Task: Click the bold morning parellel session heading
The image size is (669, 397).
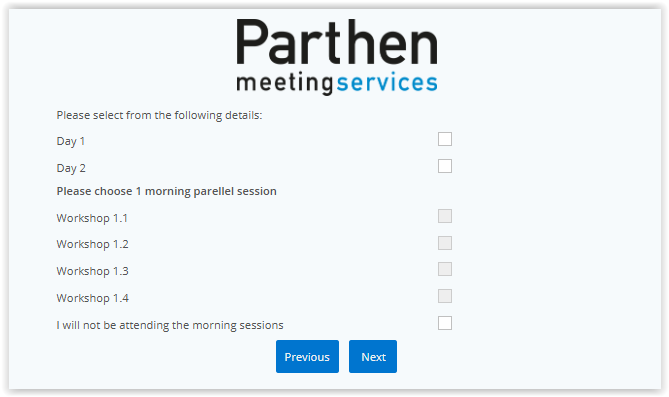Action: click(166, 191)
